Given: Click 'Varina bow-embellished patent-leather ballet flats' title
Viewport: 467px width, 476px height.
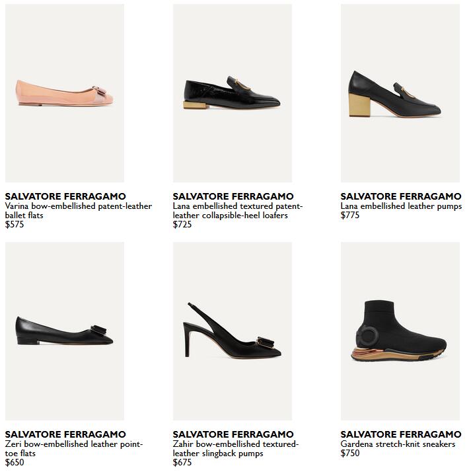Looking at the screenshot, I should click(x=79, y=211).
